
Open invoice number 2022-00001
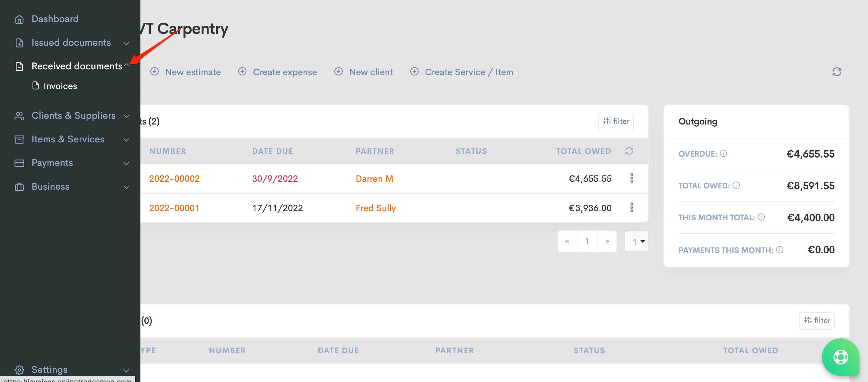coord(174,208)
